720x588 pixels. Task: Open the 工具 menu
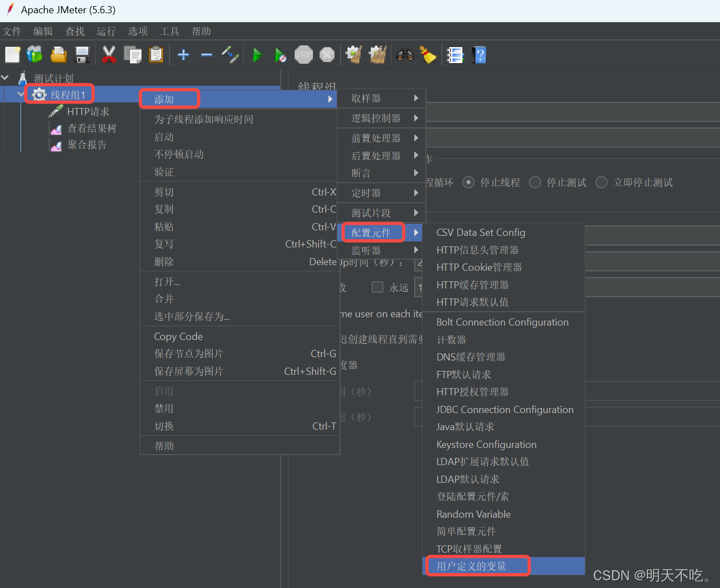point(169,32)
